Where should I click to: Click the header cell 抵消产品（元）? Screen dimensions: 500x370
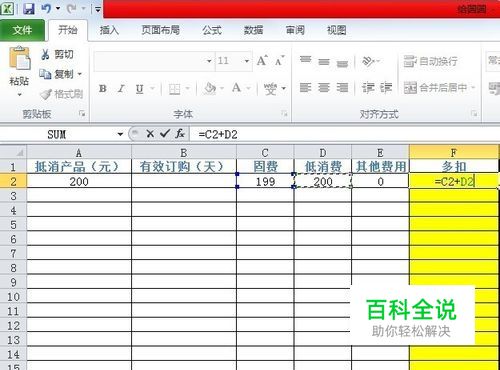79,167
